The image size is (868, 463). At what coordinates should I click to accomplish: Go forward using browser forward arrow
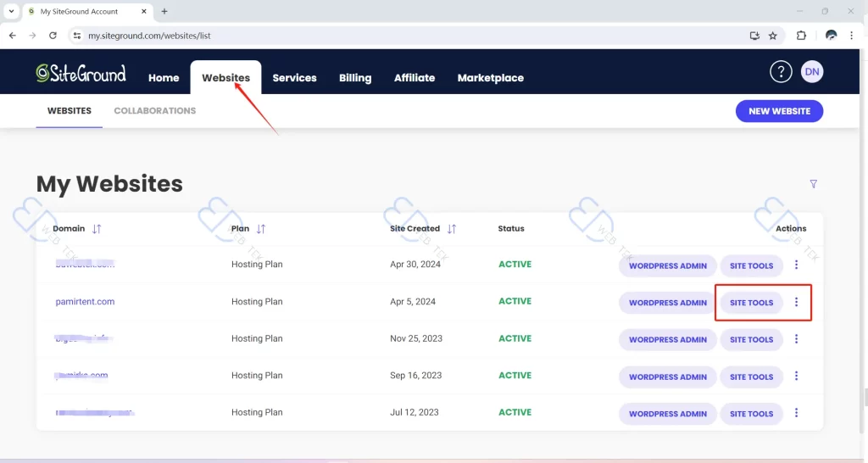[x=33, y=36]
